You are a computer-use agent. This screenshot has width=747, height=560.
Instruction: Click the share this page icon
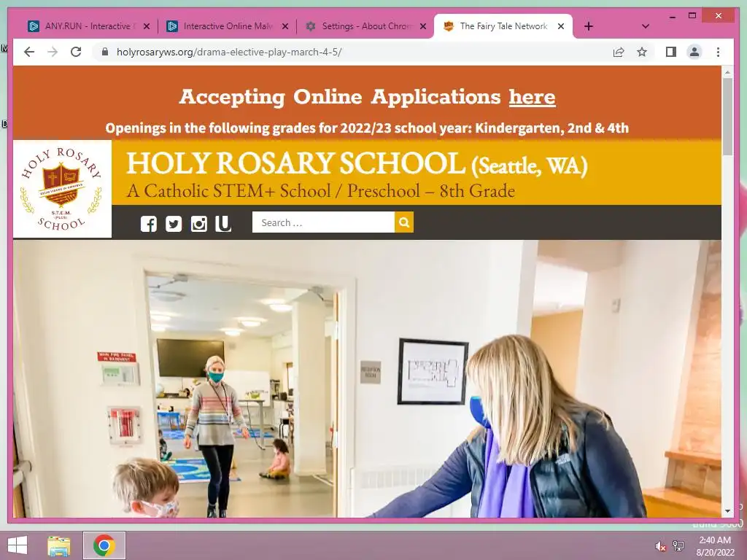pyautogui.click(x=619, y=52)
